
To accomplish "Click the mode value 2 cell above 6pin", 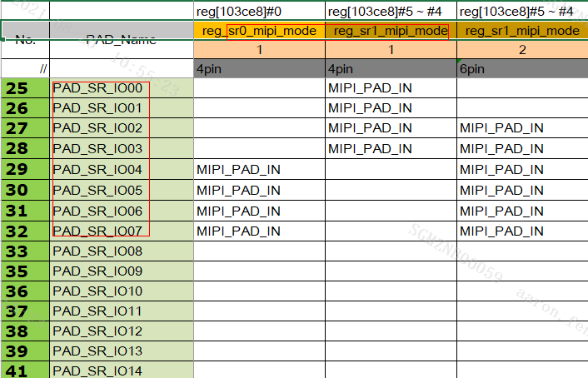I will (x=522, y=50).
